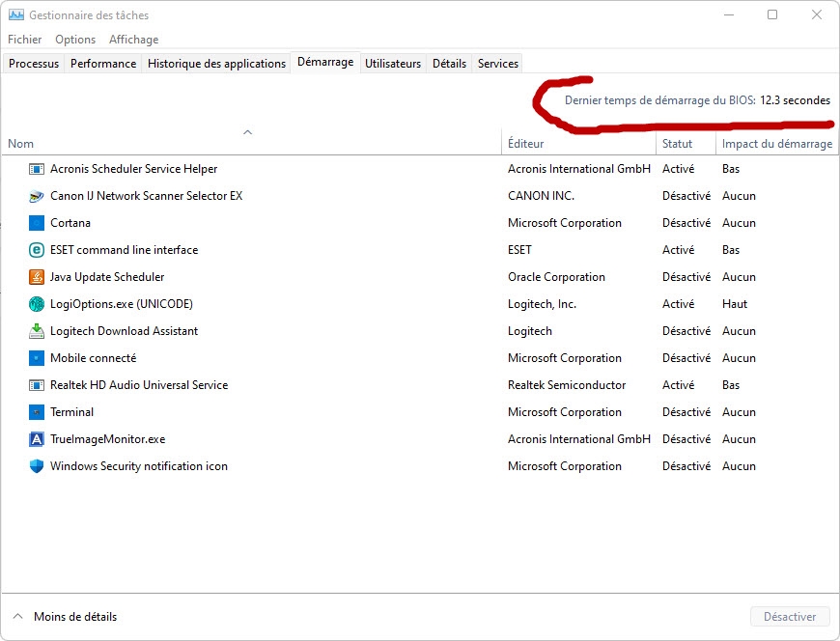840x641 pixels.
Task: Open the Fichier menu
Action: (x=25, y=40)
